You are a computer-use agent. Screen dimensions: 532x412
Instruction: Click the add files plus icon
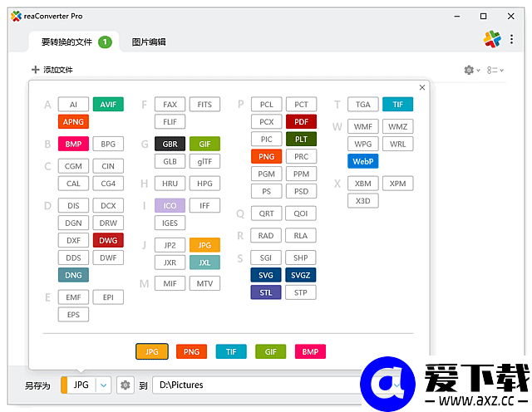pos(35,70)
